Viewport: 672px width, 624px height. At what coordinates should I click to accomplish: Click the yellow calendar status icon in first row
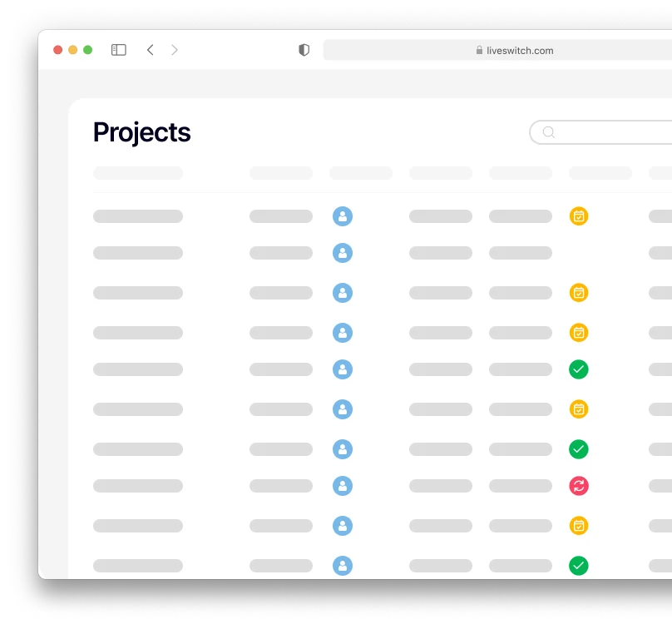click(x=579, y=216)
